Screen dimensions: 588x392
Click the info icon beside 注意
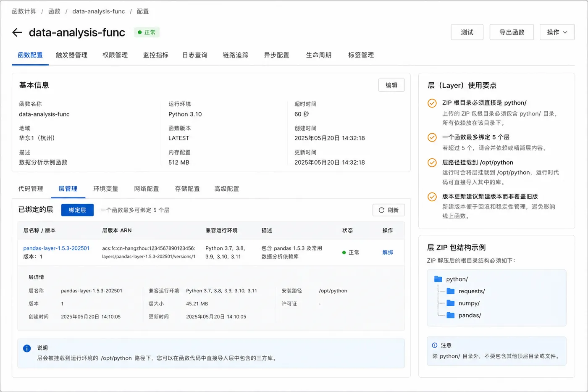435,345
